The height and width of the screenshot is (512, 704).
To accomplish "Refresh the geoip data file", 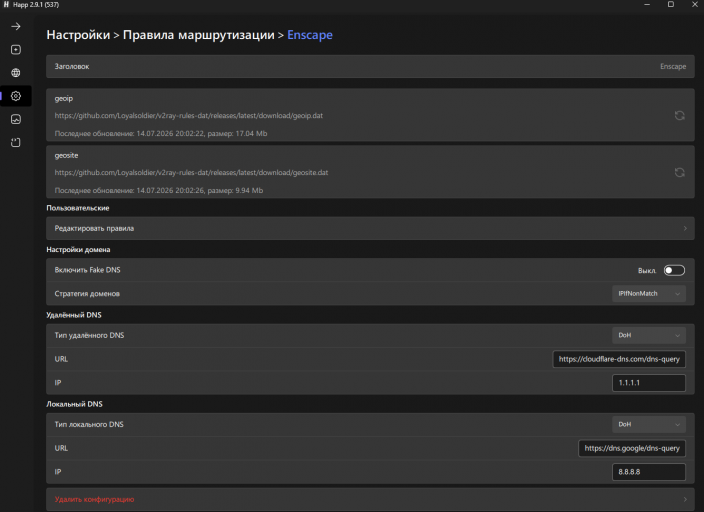I will [679, 115].
